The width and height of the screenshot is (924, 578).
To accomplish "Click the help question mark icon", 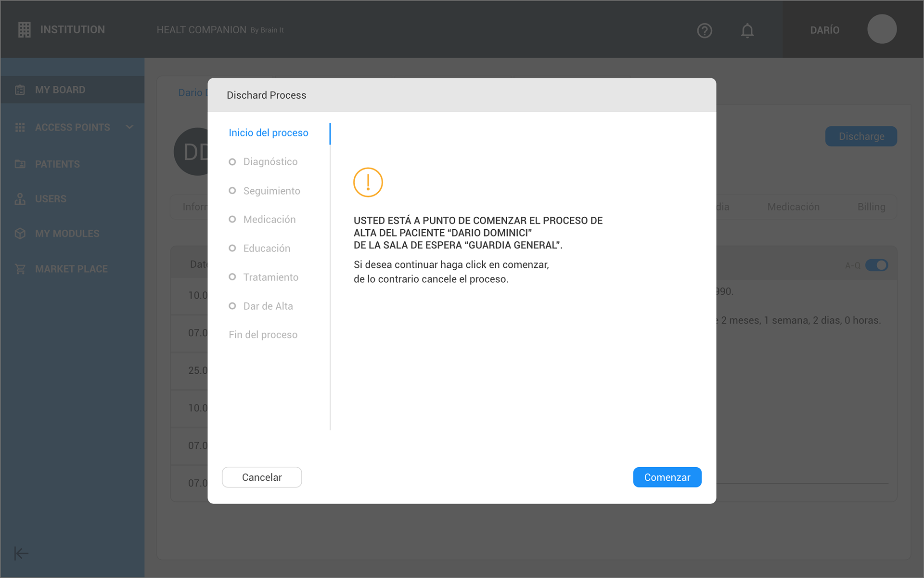I will coord(705,31).
